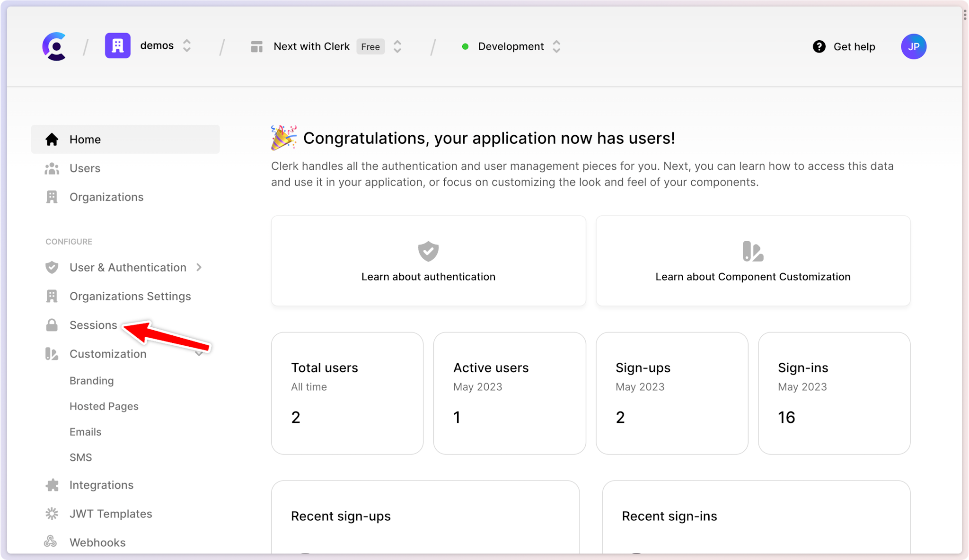Image resolution: width=969 pixels, height=560 pixels.
Task: Click the User & Authentication shield icon
Action: click(52, 267)
